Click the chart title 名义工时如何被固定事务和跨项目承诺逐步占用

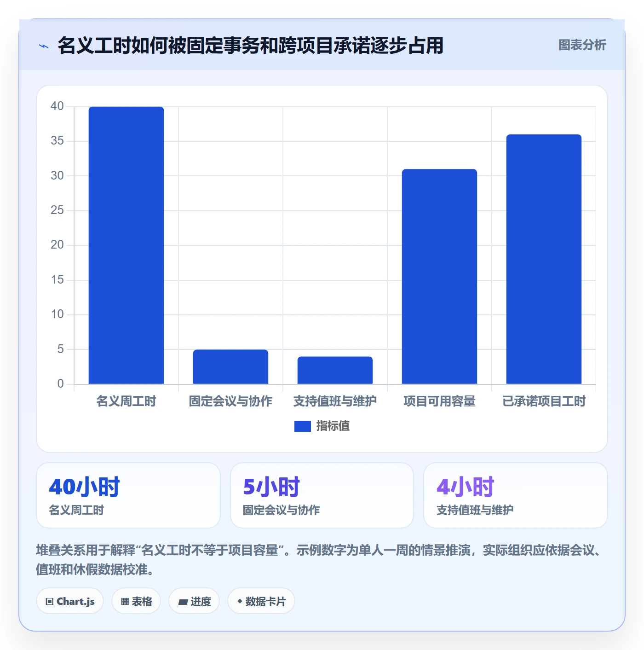pos(250,46)
